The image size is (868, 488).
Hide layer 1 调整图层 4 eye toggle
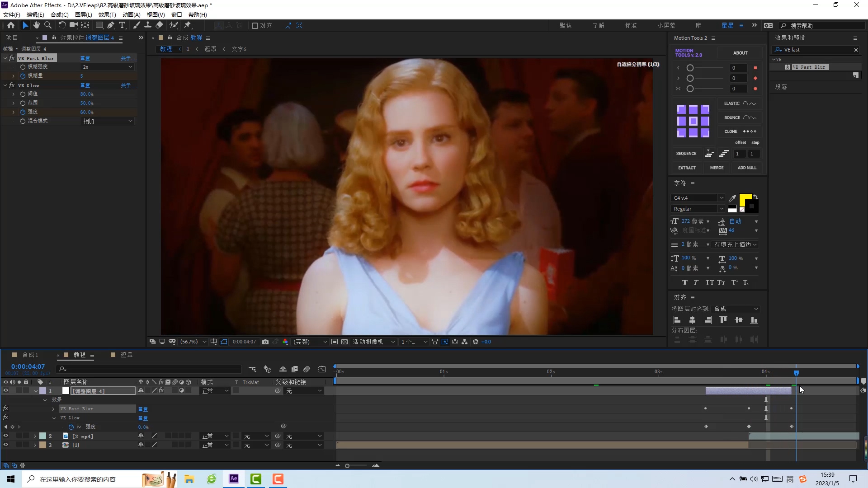[x=6, y=391]
